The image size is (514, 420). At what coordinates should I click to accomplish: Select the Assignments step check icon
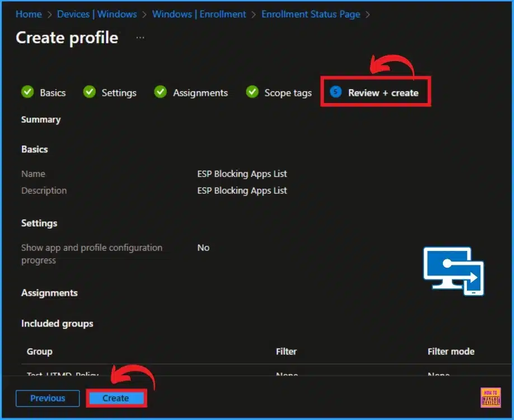pyautogui.click(x=160, y=92)
